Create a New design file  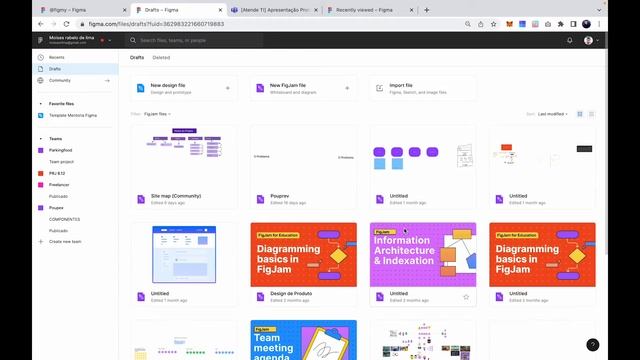(x=184, y=88)
